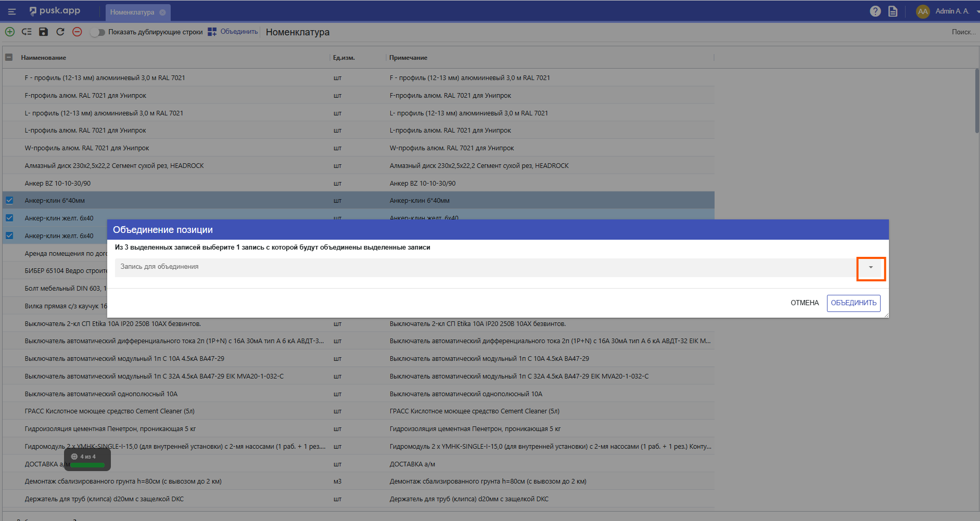Click the tree indent toolbar icon
This screenshot has height=521, width=980.
[x=27, y=32]
